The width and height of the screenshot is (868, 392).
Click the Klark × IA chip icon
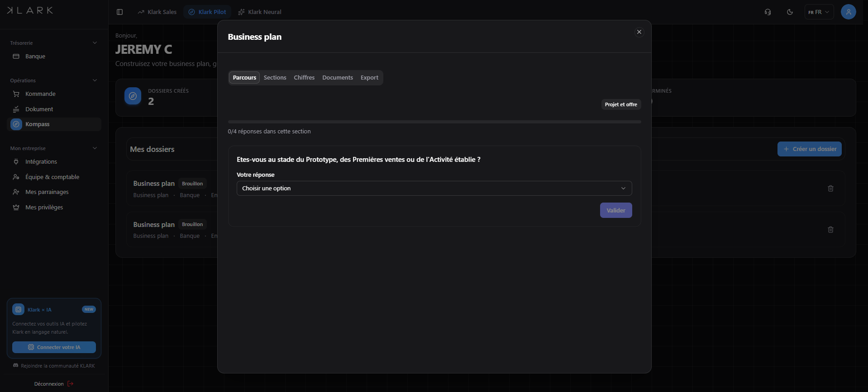click(18, 310)
